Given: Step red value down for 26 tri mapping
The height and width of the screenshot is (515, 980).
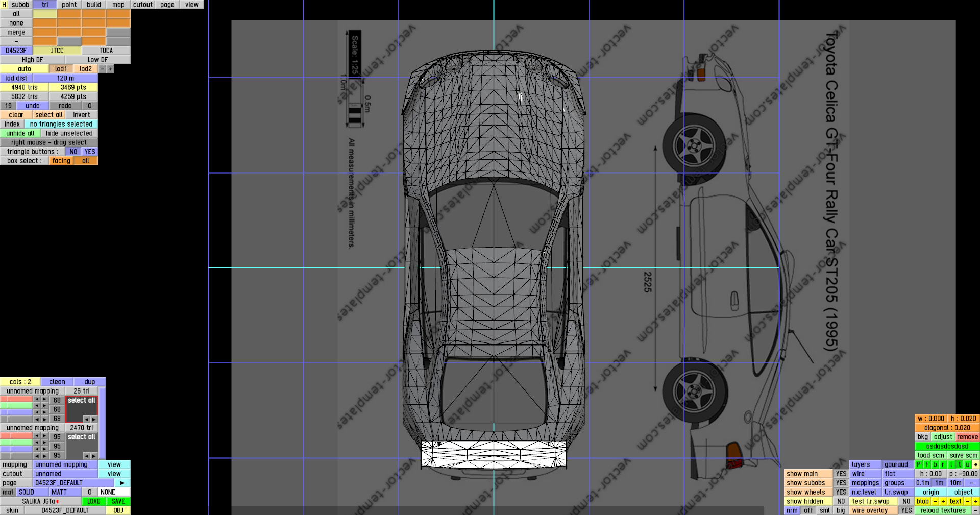Looking at the screenshot, I should (x=37, y=399).
